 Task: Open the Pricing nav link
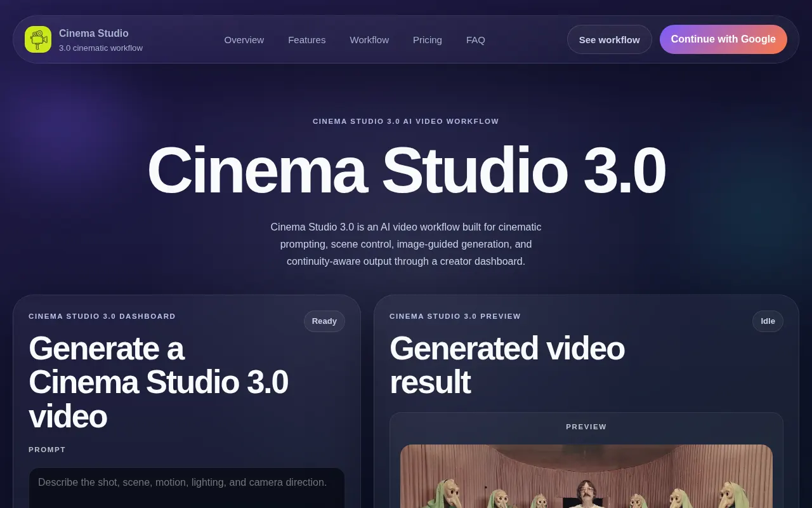coord(428,39)
